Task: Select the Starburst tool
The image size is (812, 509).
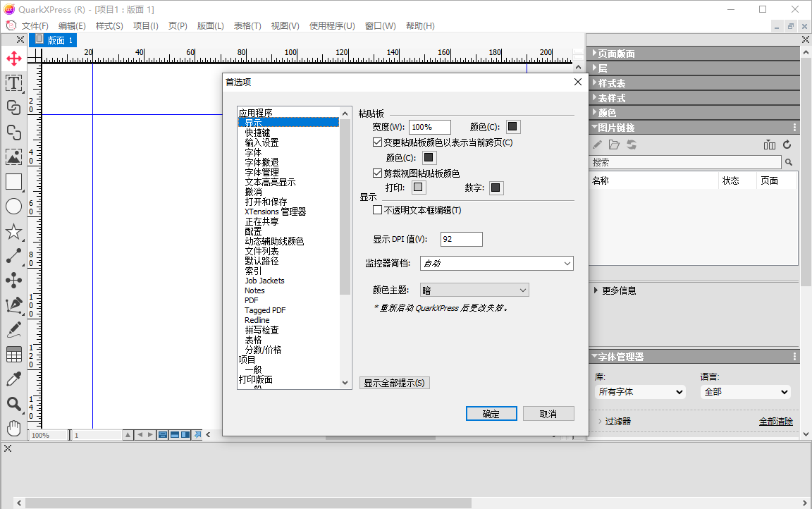Action: 14,231
